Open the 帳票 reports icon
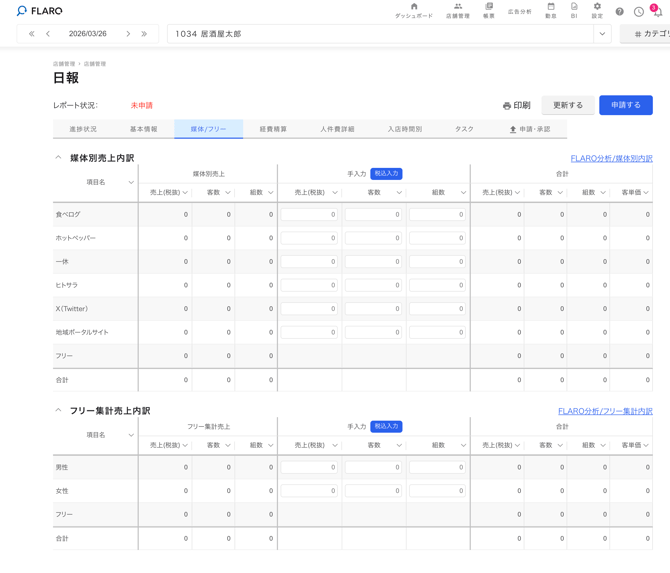The image size is (670, 573). pos(489,10)
